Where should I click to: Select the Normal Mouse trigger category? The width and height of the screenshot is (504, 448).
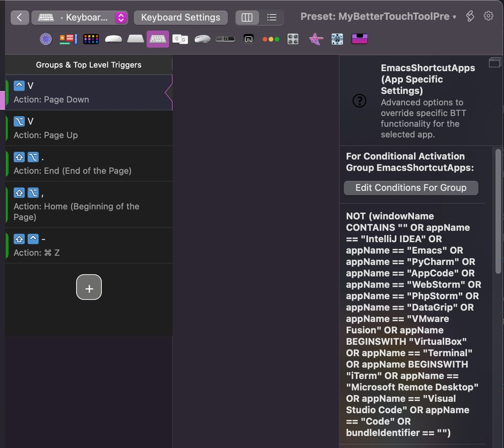click(202, 39)
